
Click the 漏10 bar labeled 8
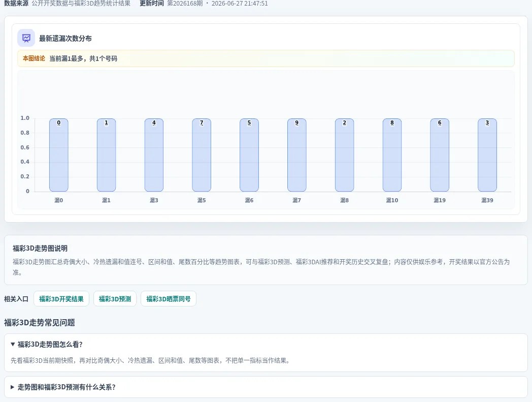(x=392, y=155)
